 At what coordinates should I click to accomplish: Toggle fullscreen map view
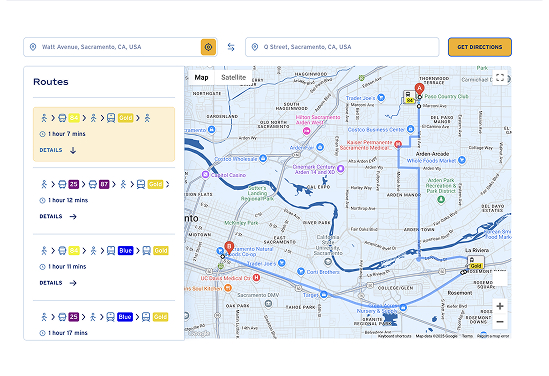[500, 77]
